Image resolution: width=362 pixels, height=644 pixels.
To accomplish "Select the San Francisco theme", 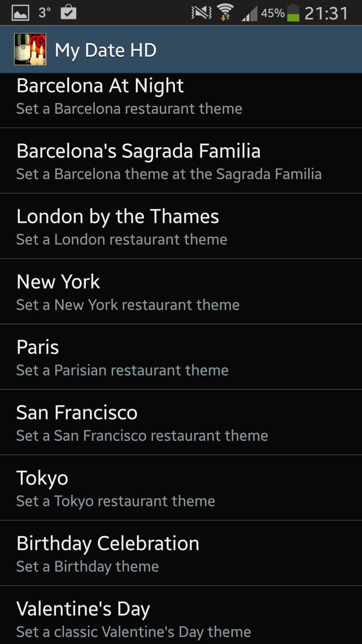I will 181,423.
